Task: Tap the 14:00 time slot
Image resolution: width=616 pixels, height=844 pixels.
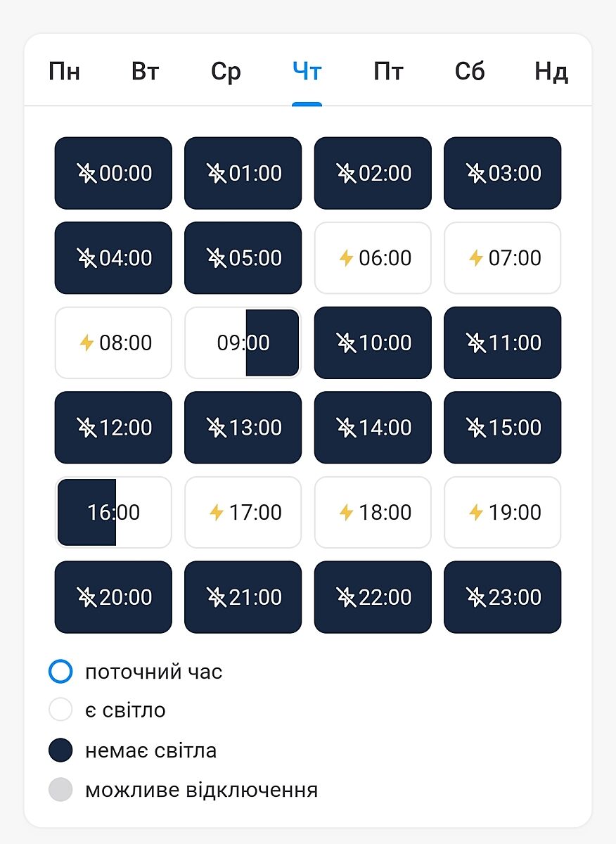Action: tap(373, 428)
